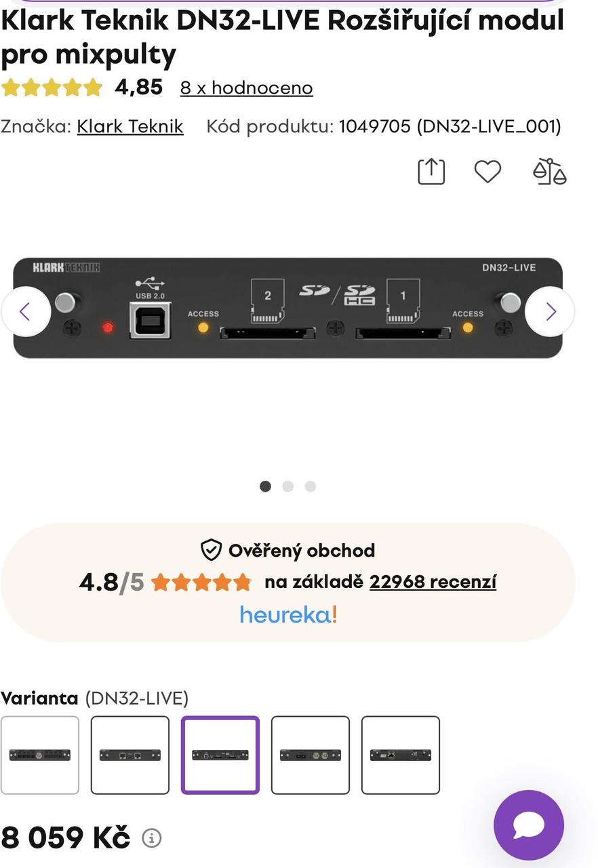Show previous product image with left arrow
598x868 pixels.
click(x=26, y=312)
